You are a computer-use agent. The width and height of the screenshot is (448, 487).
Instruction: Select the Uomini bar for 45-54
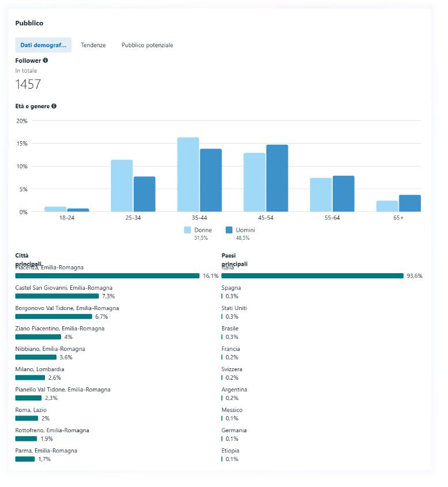[277, 178]
